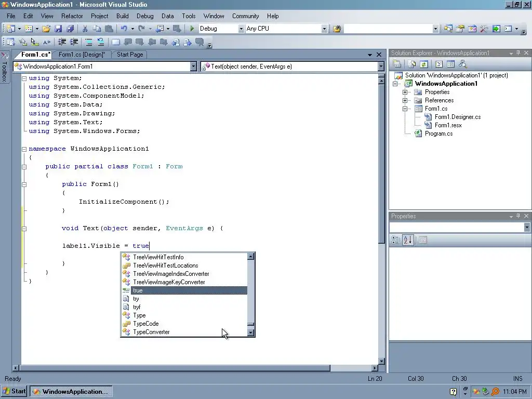Open the Object Browser toolbar icon
Viewport: 532px width, 399px height.
click(472, 29)
